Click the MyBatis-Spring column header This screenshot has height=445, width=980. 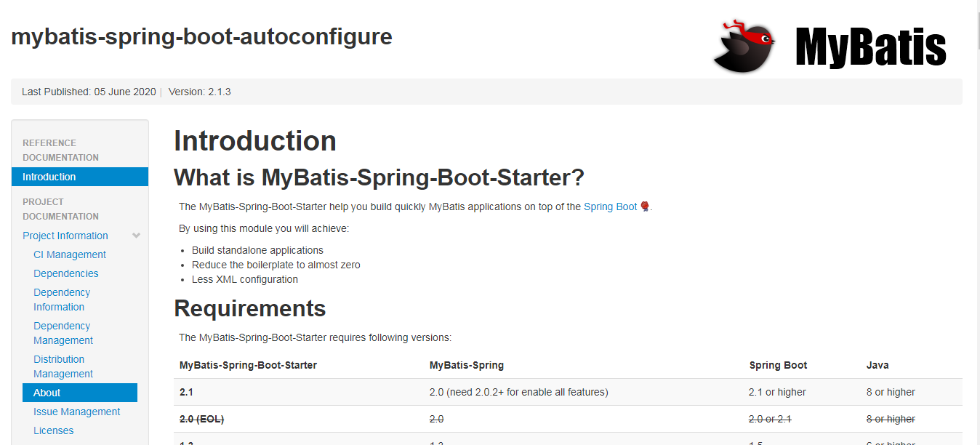pyautogui.click(x=467, y=365)
